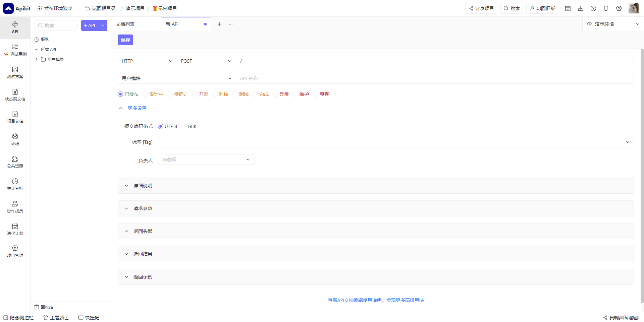This screenshot has height=322, width=644.
Task: Open settings gear icon in top bar
Action: [x=619, y=8]
